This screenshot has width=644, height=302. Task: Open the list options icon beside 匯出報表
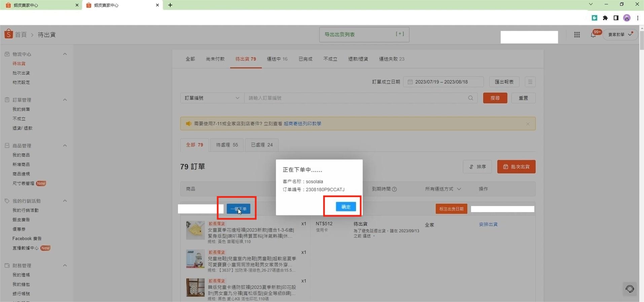tap(530, 82)
